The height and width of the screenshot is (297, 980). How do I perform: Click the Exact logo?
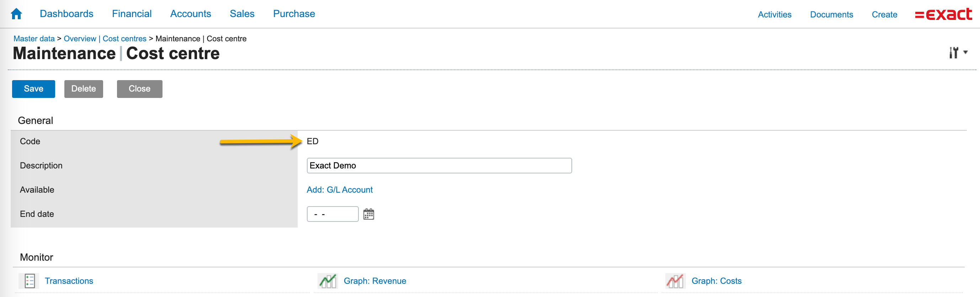click(943, 15)
